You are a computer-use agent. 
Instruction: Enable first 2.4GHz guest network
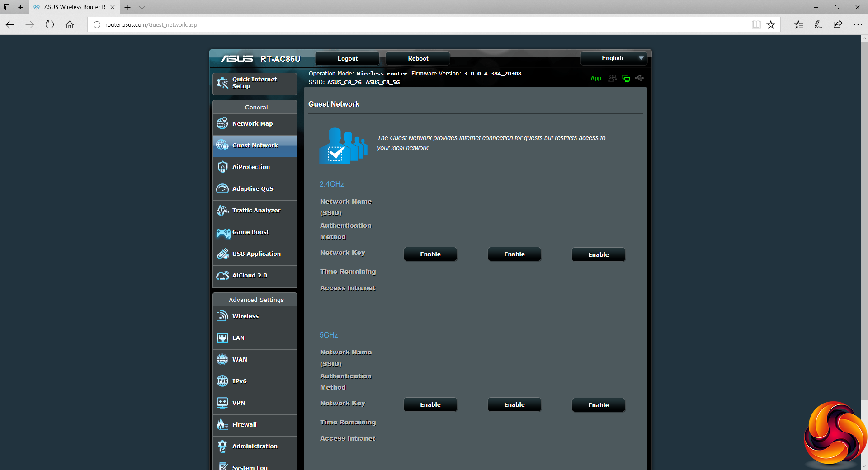tap(430, 254)
